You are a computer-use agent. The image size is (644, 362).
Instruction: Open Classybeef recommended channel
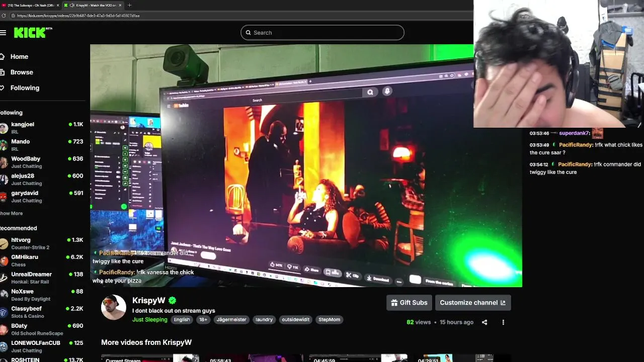pyautogui.click(x=42, y=312)
